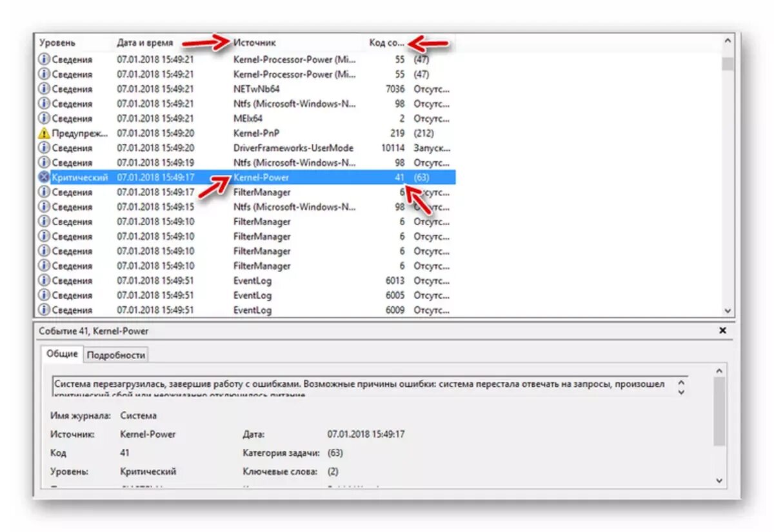774x532 pixels.
Task: Click the Ntfs row dated 07.01.2018 15:49:19
Action: coord(246,163)
